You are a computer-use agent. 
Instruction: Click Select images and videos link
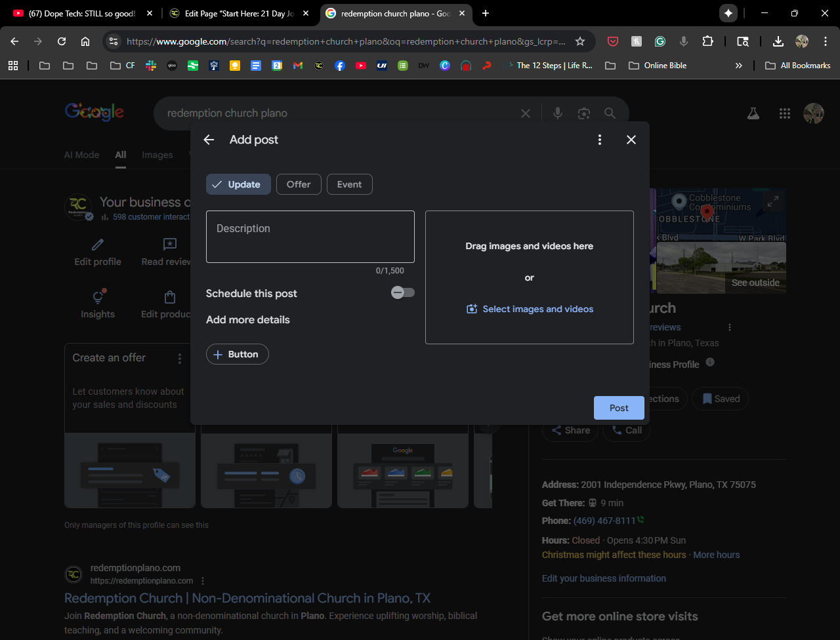coord(530,309)
